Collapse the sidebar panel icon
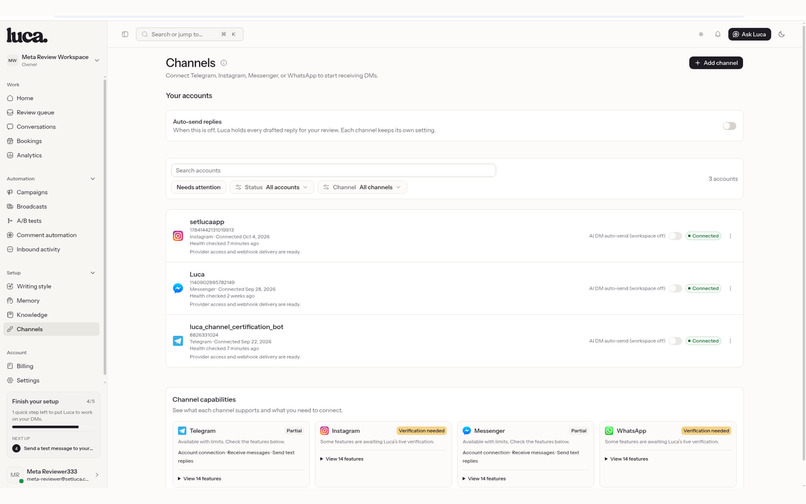The width and height of the screenshot is (806, 504). click(125, 34)
